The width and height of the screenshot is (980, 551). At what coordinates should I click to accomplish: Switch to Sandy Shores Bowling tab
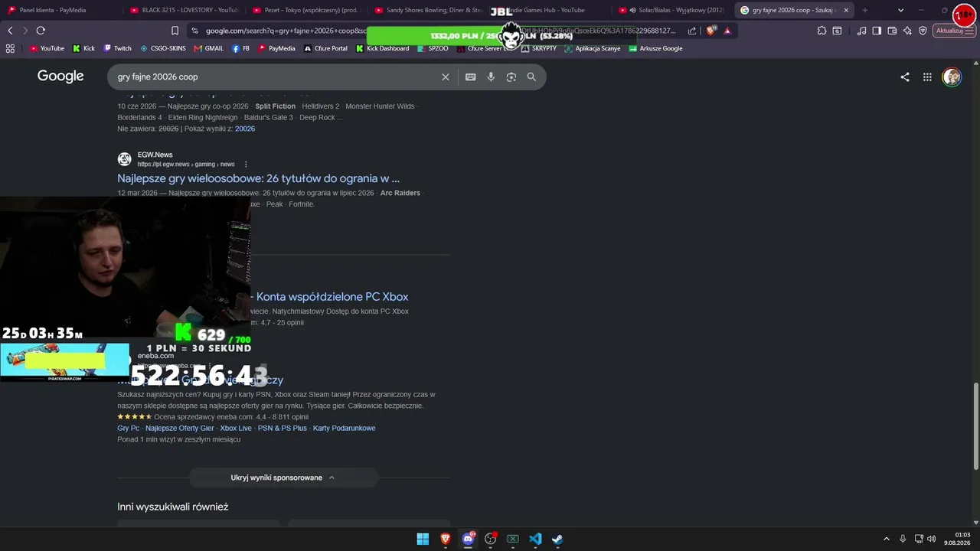point(428,10)
